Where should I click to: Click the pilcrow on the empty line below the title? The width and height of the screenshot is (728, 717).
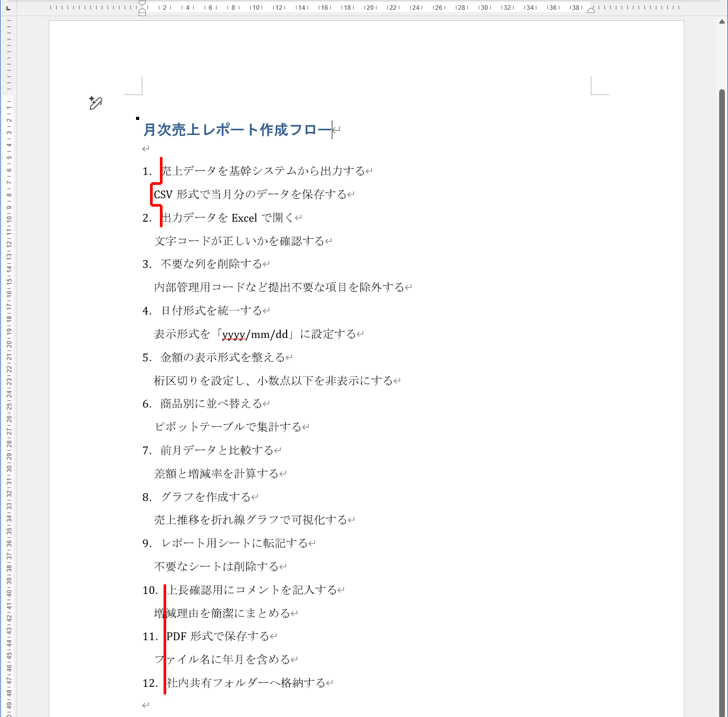[144, 149]
